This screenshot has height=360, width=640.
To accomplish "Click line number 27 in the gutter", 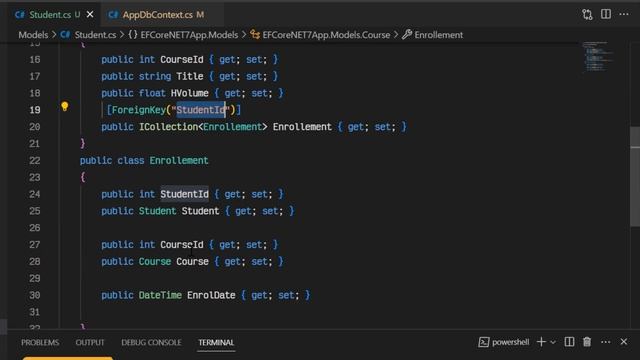I will [x=35, y=245].
